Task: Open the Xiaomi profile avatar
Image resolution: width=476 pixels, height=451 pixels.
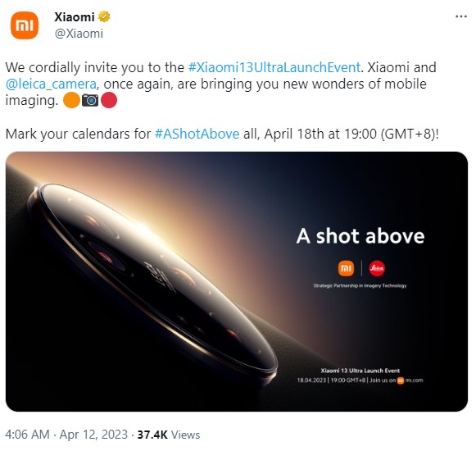Action: pos(25,25)
